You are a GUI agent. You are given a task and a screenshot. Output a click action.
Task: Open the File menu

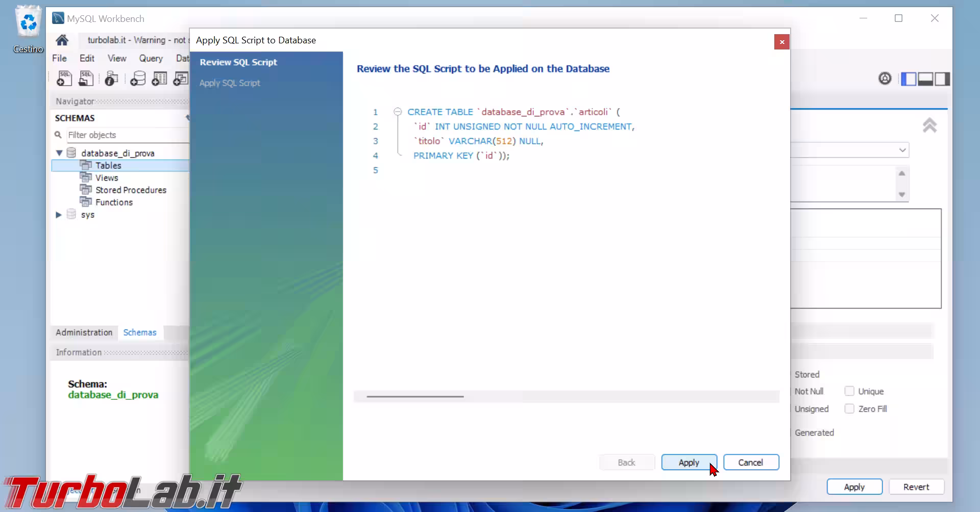point(59,58)
